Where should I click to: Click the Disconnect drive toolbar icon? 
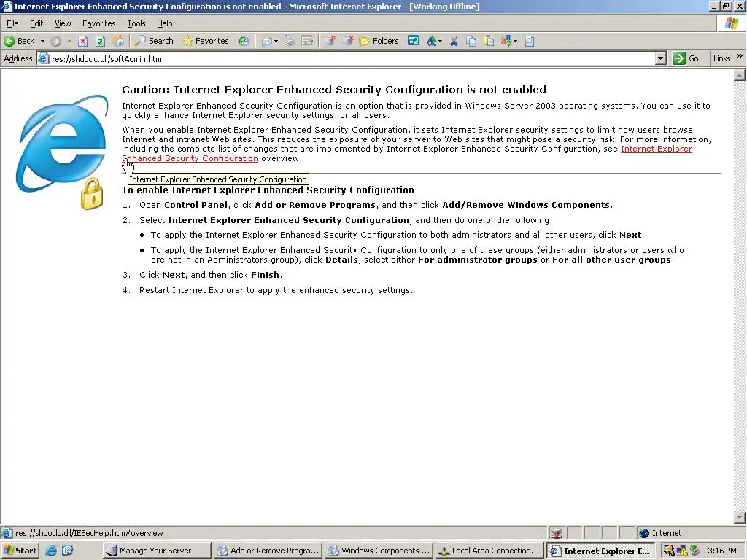[348, 41]
